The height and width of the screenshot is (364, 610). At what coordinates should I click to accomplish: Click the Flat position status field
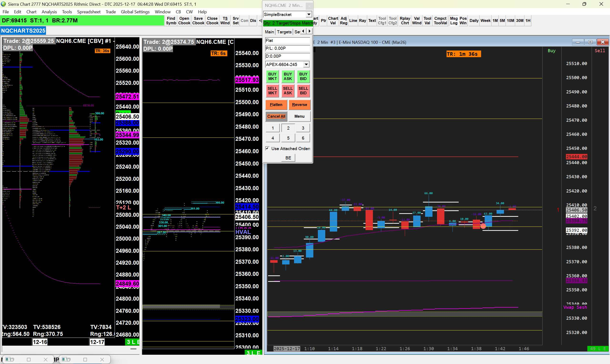point(287,40)
